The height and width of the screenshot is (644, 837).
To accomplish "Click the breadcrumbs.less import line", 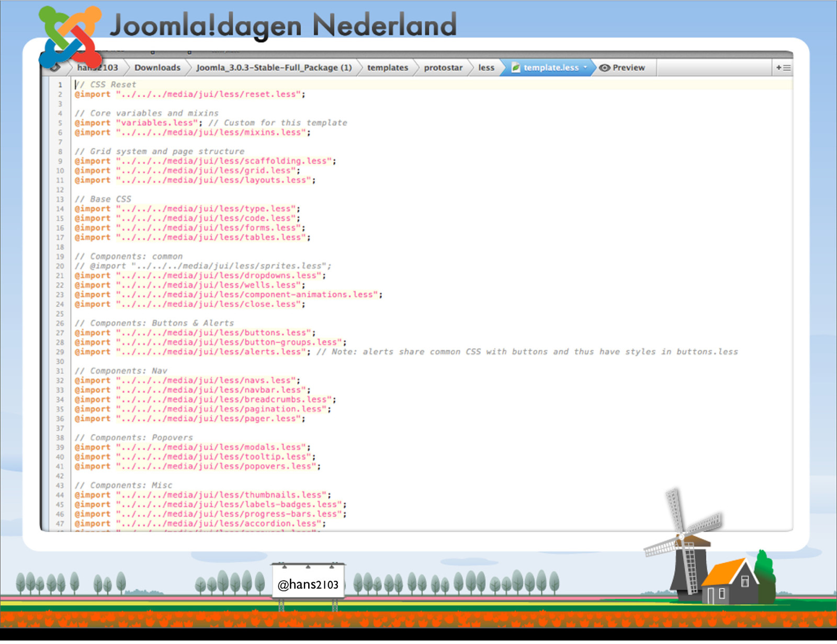I will [x=206, y=399].
